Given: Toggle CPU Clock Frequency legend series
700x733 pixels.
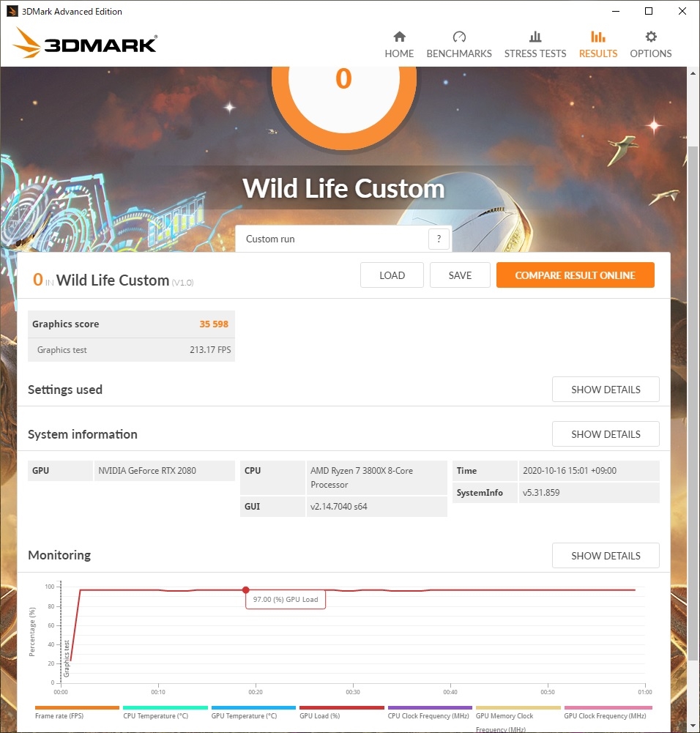Looking at the screenshot, I should (430, 713).
